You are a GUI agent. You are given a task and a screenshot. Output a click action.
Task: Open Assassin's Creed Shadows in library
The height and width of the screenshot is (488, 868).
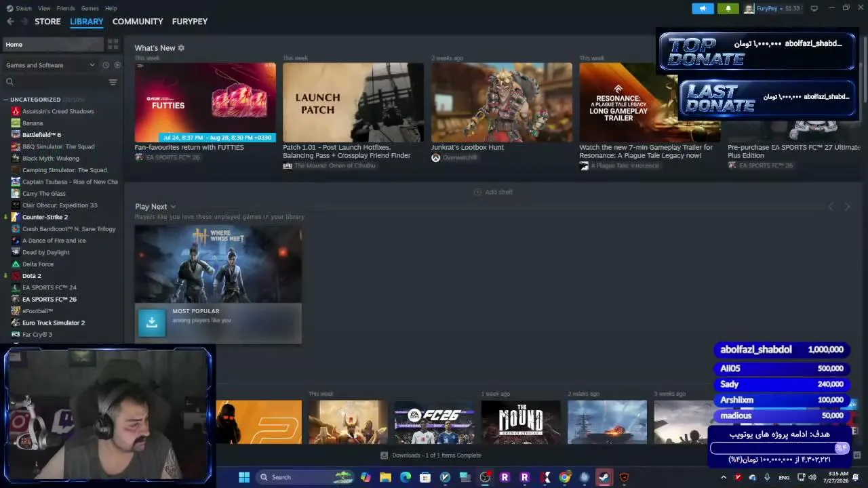58,111
